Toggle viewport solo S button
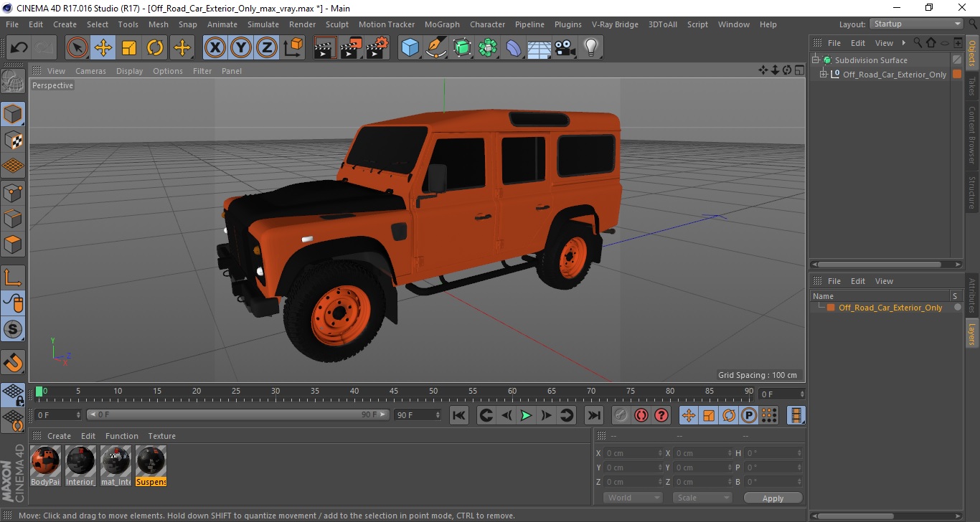This screenshot has width=980, height=522. point(13,329)
